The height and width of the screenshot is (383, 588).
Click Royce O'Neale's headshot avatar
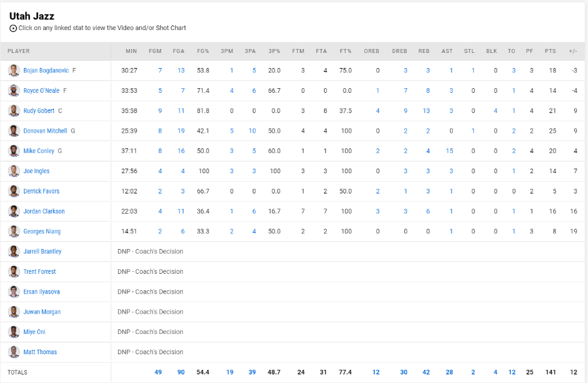(14, 90)
